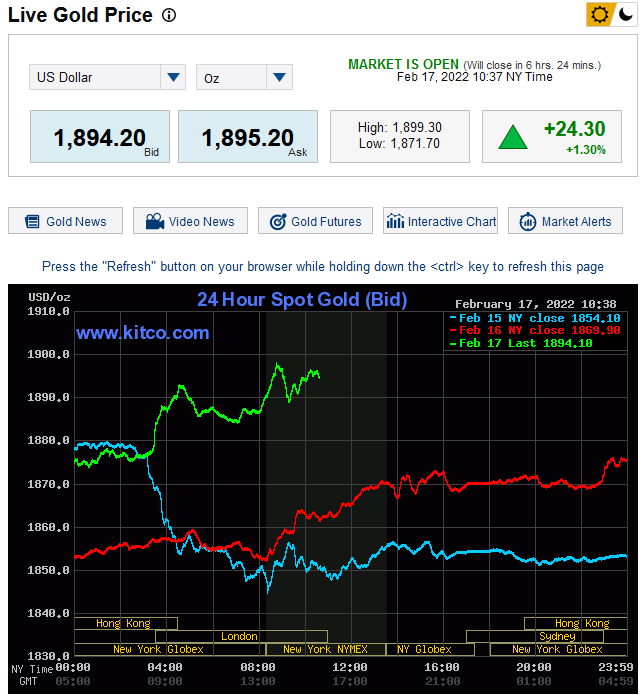Click the New York NYMEX session bar

tap(325, 649)
